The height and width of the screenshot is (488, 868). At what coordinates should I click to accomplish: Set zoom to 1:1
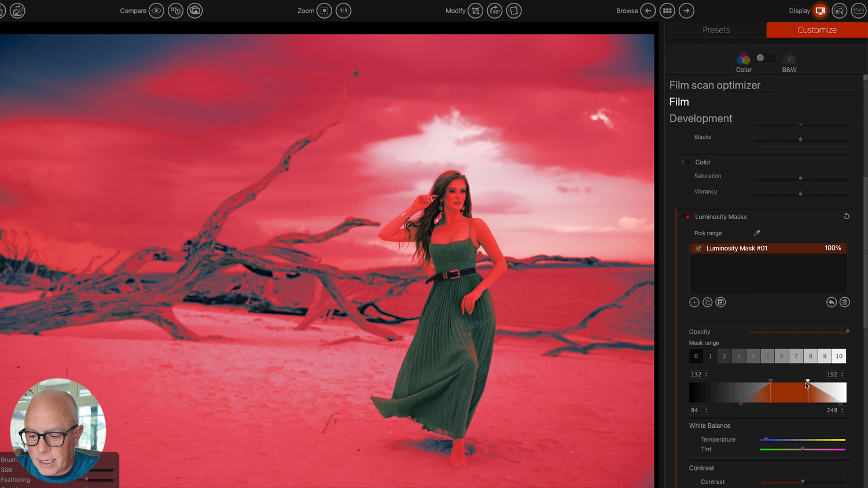(x=344, y=10)
